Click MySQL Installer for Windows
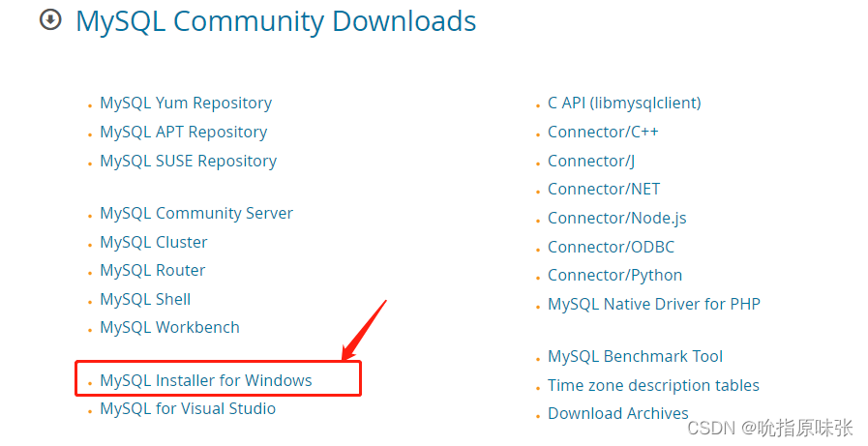 pyautogui.click(x=205, y=381)
